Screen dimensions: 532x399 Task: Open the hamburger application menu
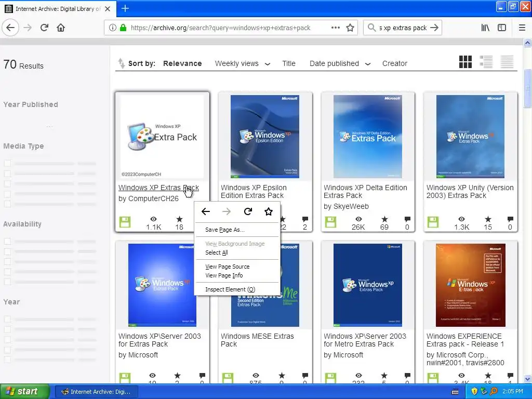point(522,28)
